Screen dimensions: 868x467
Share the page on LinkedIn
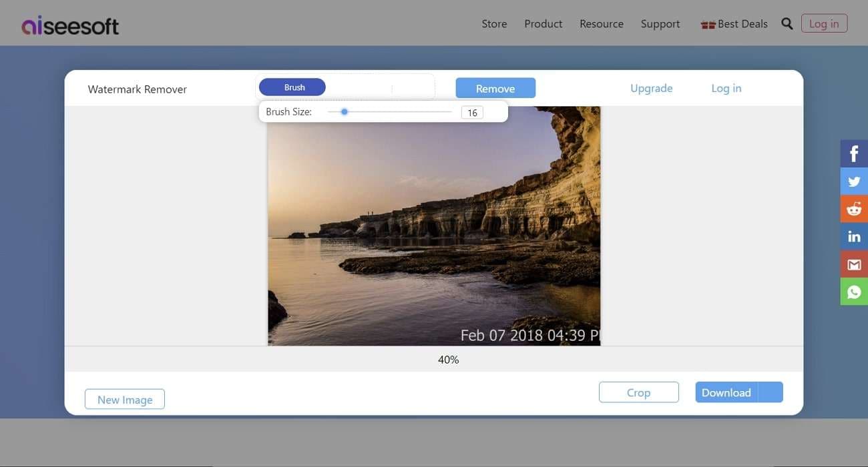pos(853,235)
